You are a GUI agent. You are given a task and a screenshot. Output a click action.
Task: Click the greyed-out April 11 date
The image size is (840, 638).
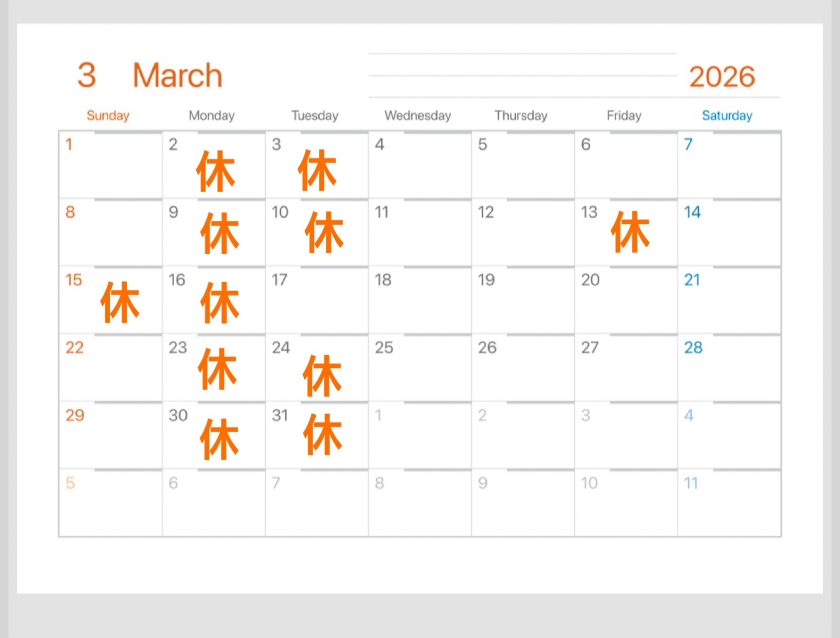[690, 483]
